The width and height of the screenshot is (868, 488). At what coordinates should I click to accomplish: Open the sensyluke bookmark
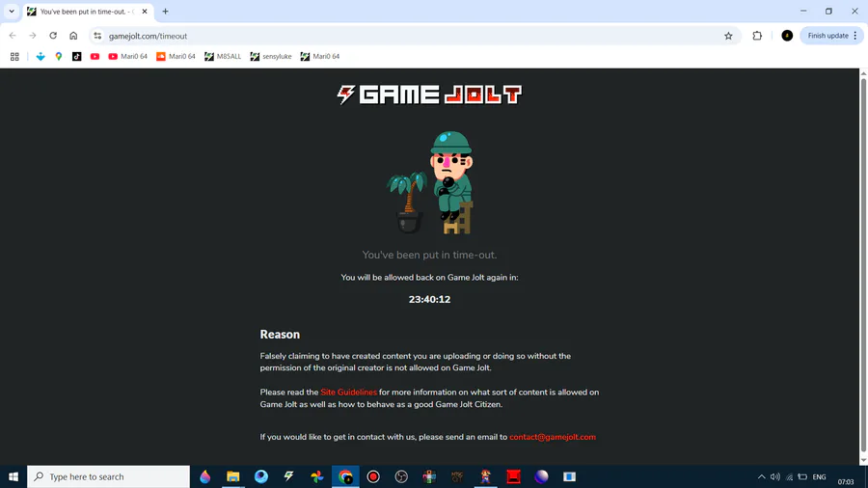[271, 57]
